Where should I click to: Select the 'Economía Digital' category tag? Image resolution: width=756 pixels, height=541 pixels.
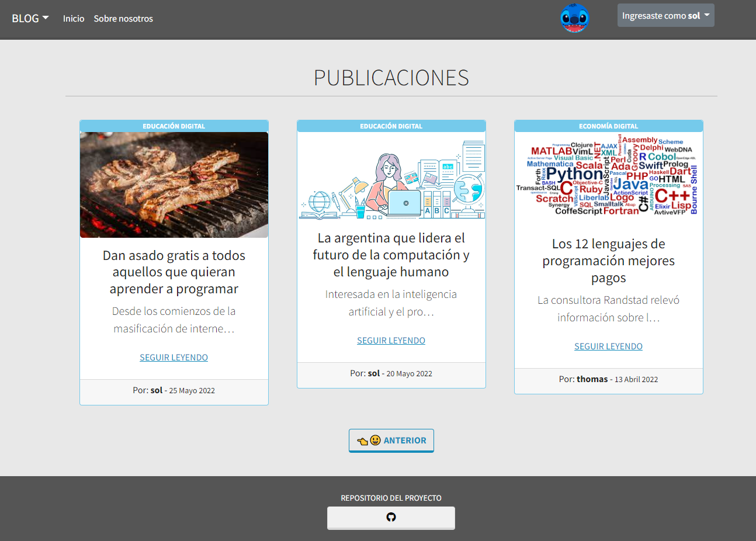(x=609, y=126)
